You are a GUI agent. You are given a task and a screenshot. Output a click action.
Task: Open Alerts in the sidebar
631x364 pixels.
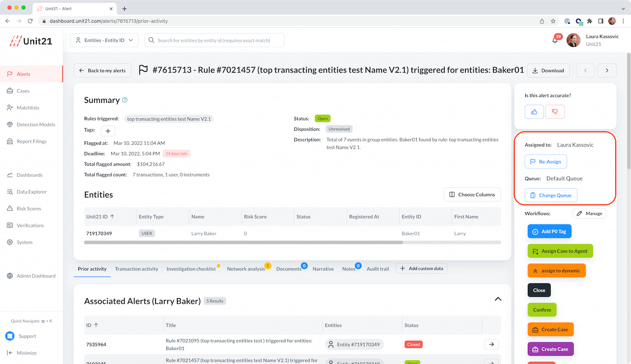pyautogui.click(x=32, y=74)
